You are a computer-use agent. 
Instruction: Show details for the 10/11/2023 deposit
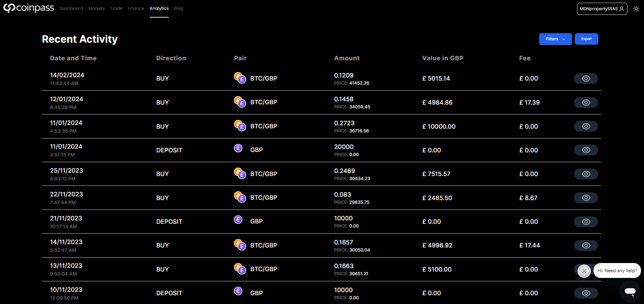tap(586, 293)
